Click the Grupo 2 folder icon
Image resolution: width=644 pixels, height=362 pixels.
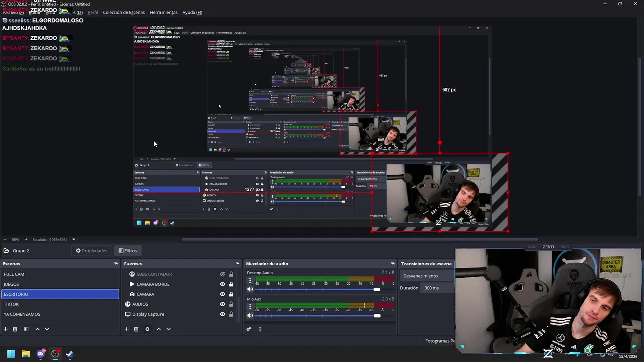tap(6, 251)
